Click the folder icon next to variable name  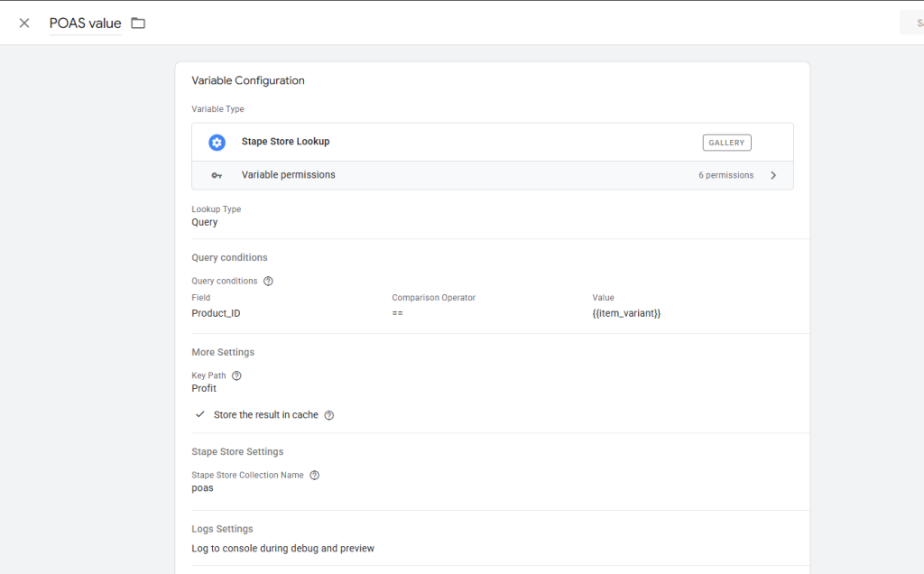click(138, 23)
